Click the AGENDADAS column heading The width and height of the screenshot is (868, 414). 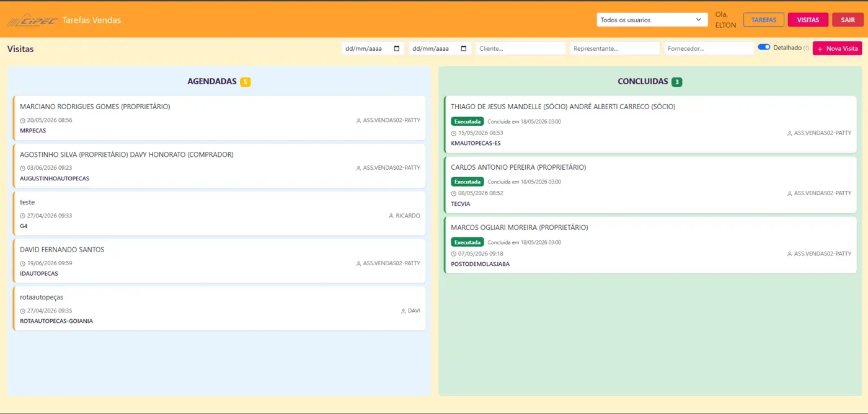(x=212, y=81)
